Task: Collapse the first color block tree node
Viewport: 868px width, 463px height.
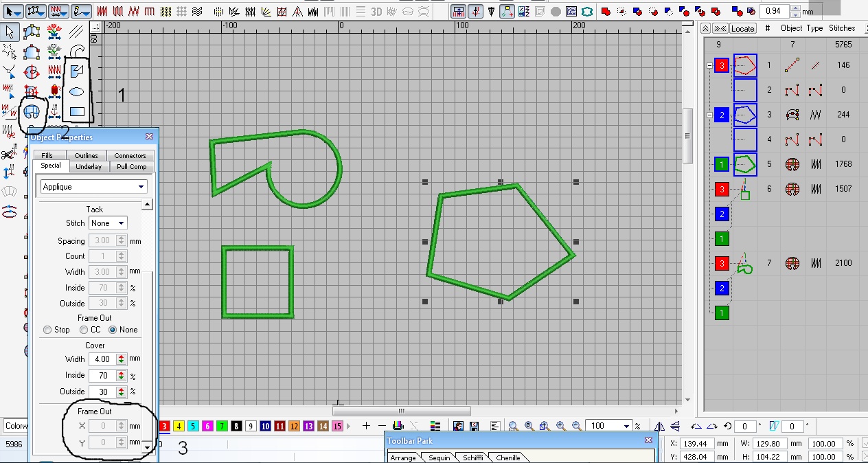Action: (709, 65)
